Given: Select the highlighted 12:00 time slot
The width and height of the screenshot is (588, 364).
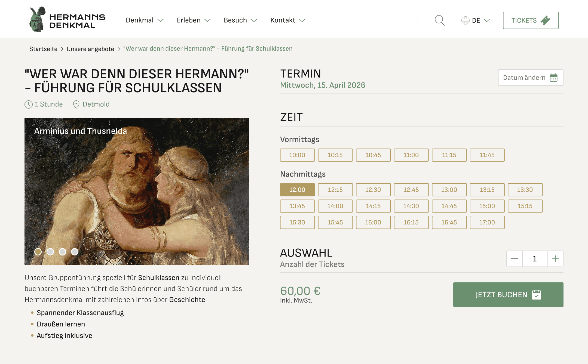Looking at the screenshot, I should pos(297,190).
